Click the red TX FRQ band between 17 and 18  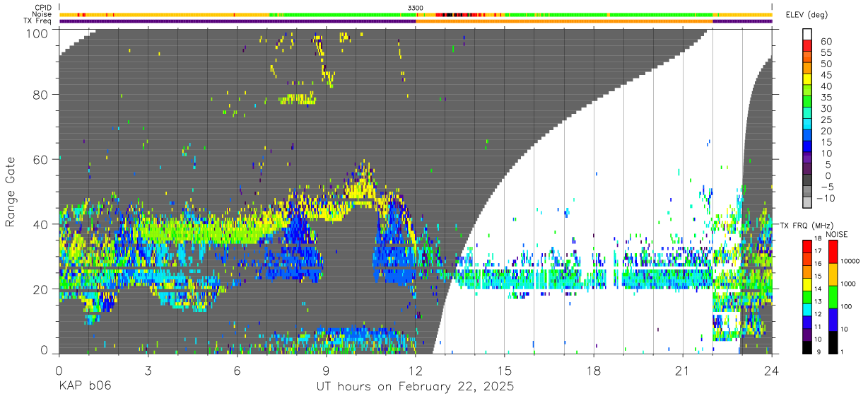807,246
